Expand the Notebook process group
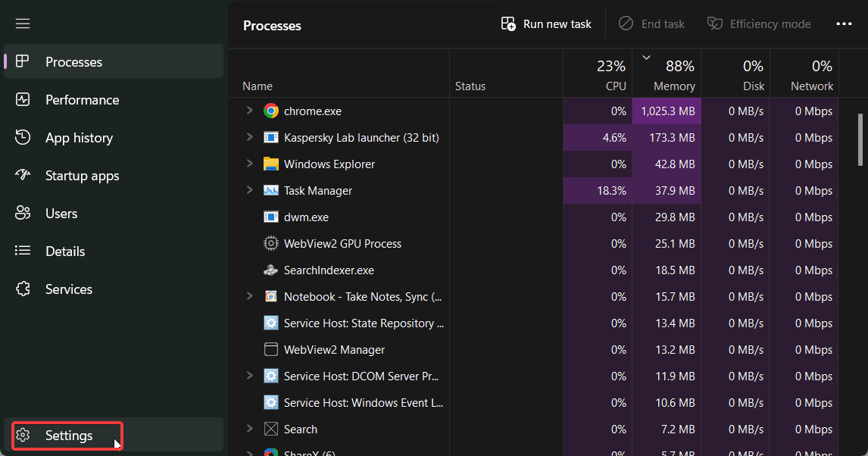The image size is (868, 456). [250, 296]
